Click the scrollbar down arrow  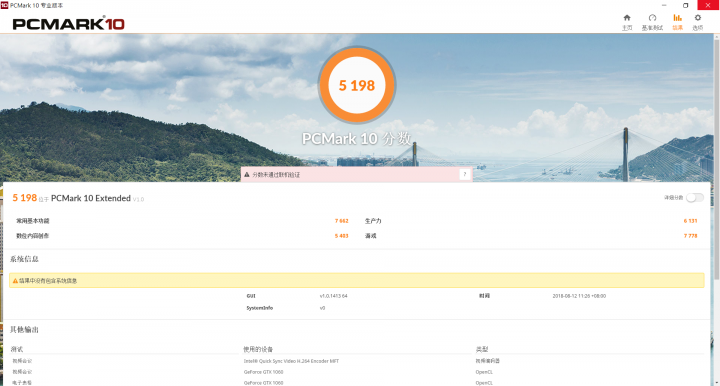point(716,382)
